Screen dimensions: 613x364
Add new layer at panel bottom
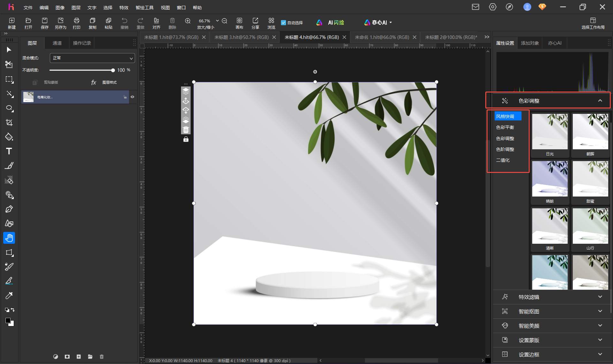79,357
